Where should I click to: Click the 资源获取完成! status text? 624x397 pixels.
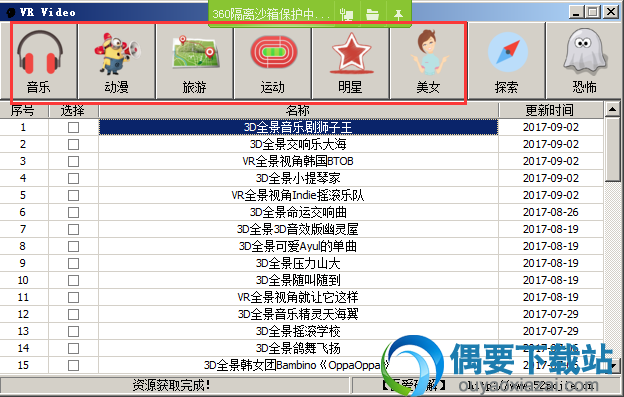click(171, 385)
